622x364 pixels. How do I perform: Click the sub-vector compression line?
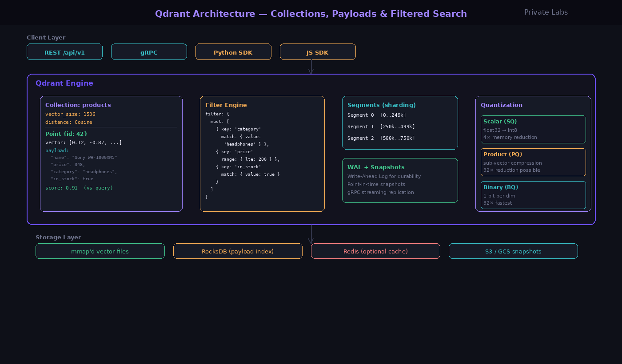(x=513, y=163)
